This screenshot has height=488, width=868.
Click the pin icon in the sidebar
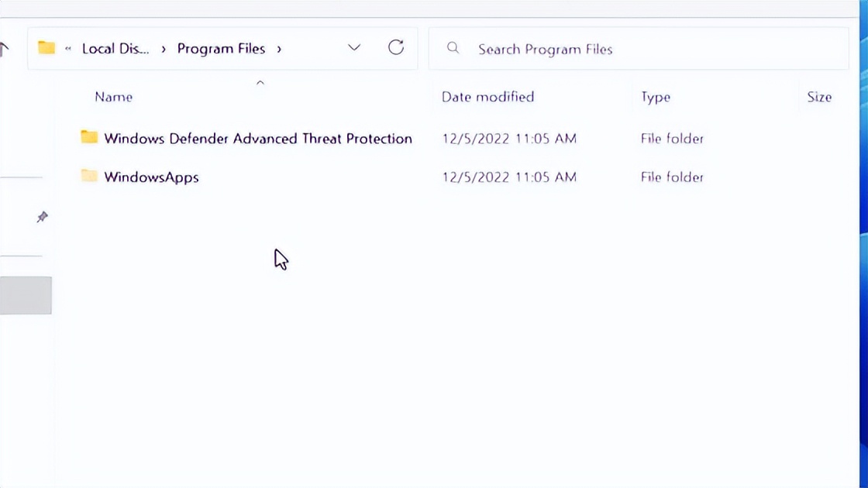pos(43,217)
